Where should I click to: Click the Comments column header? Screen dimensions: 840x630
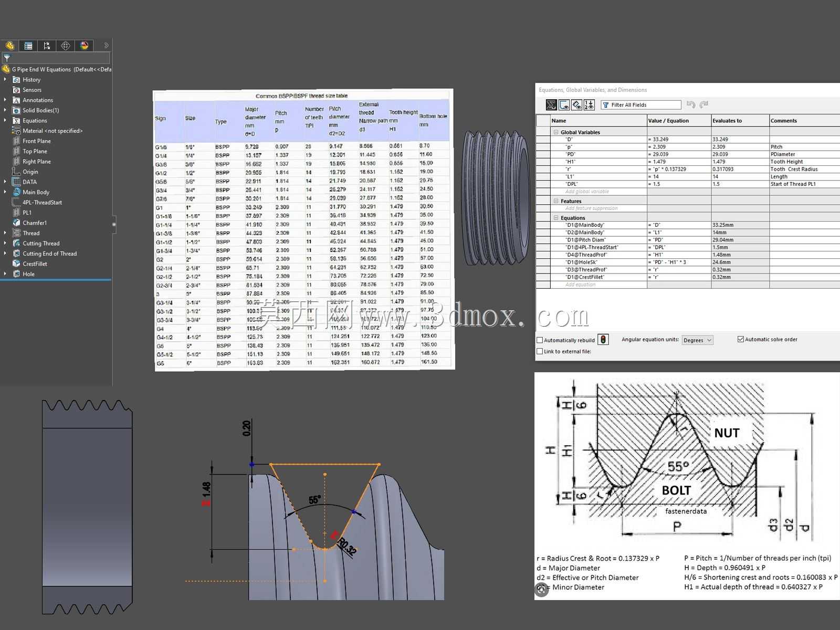804,121
